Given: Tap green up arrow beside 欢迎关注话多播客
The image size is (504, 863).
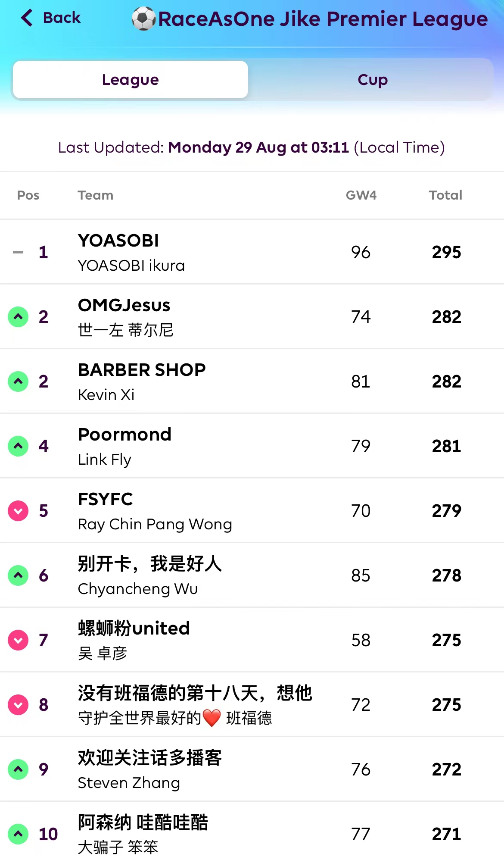Looking at the screenshot, I should (x=18, y=769).
